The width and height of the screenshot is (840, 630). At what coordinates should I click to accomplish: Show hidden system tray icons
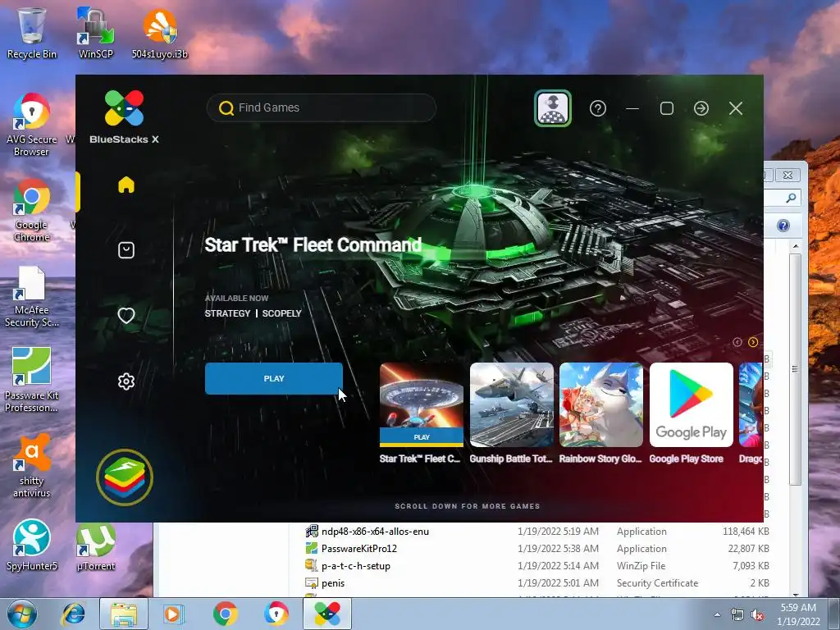(x=717, y=614)
